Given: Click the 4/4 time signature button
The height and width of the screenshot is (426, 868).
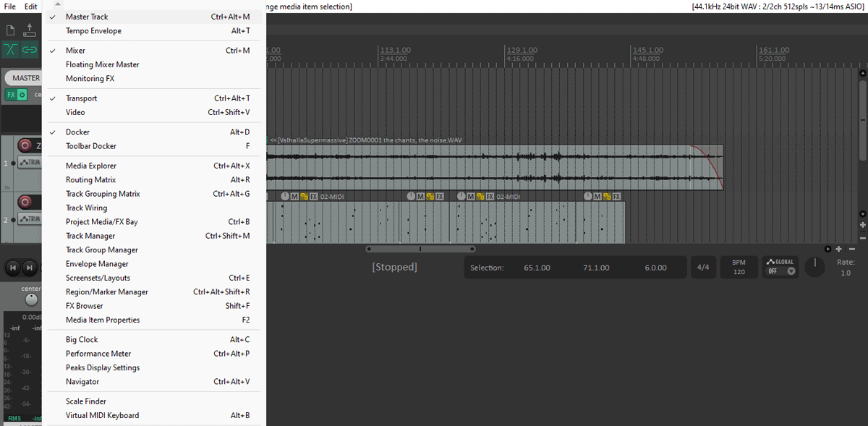Looking at the screenshot, I should (x=703, y=268).
